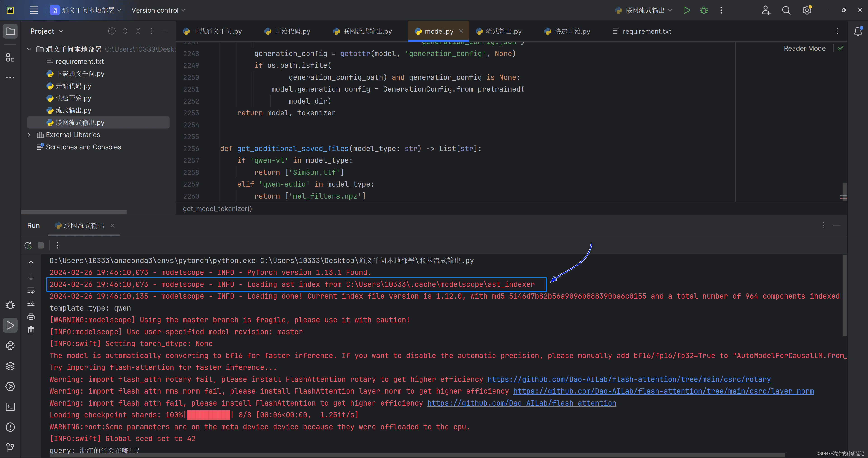868x458 pixels.
Task: Hide the Project panel
Action: pyautogui.click(x=165, y=31)
